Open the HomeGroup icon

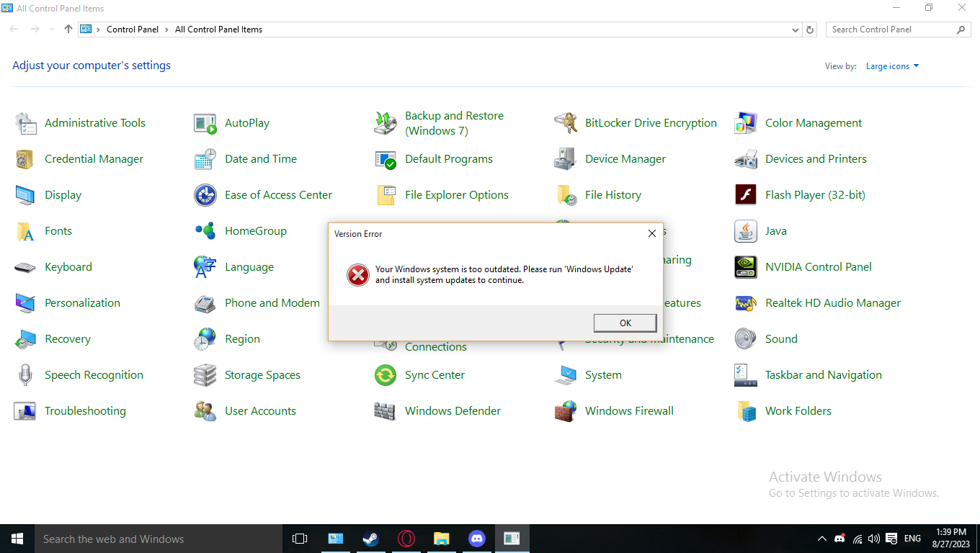tap(205, 231)
